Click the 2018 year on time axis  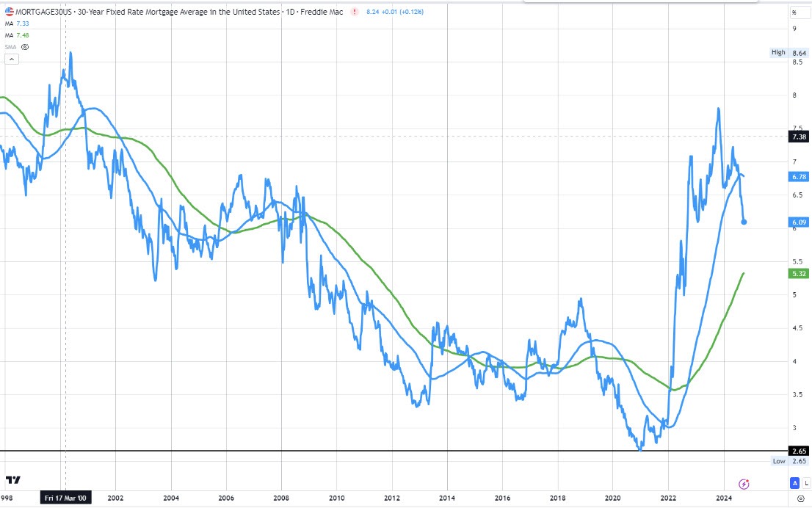tap(558, 498)
